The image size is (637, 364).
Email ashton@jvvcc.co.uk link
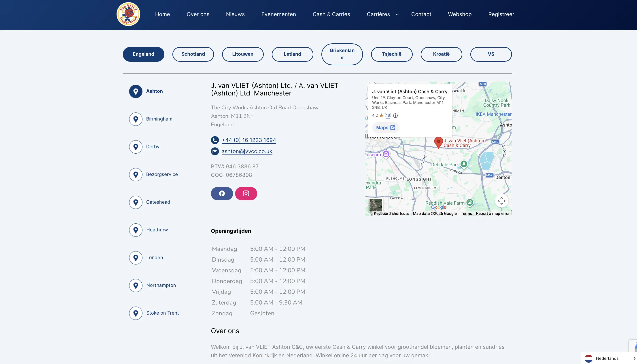(x=247, y=151)
